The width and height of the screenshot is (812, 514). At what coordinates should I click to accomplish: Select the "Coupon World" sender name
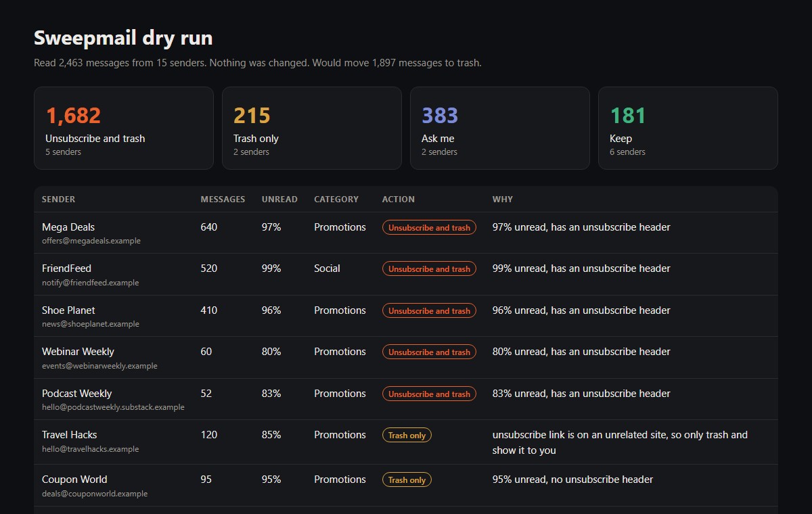coord(74,480)
